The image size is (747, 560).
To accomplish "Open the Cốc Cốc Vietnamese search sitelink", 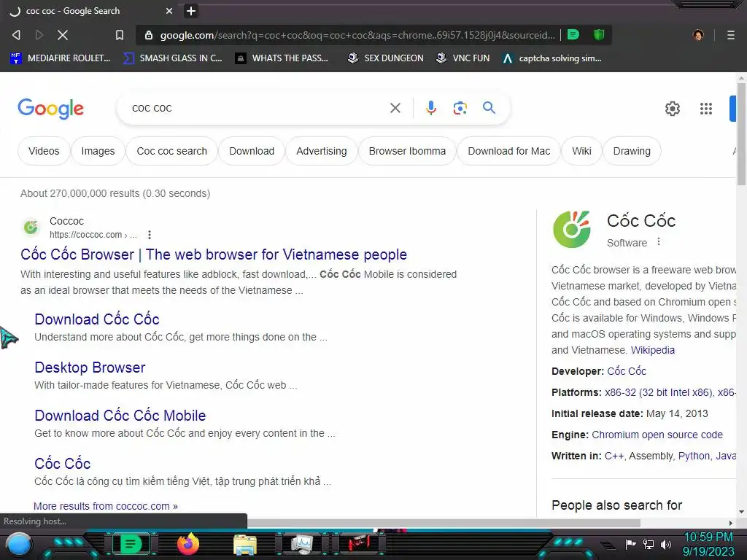I will click(63, 463).
